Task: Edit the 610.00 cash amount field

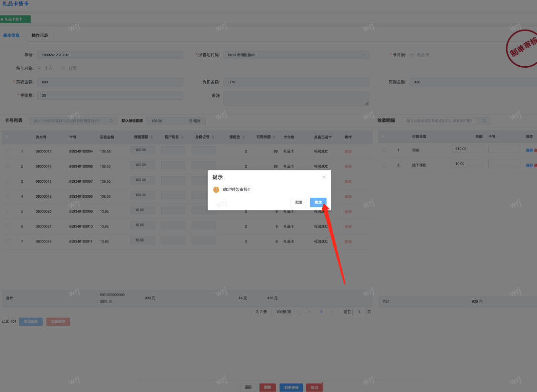Action: click(x=466, y=149)
